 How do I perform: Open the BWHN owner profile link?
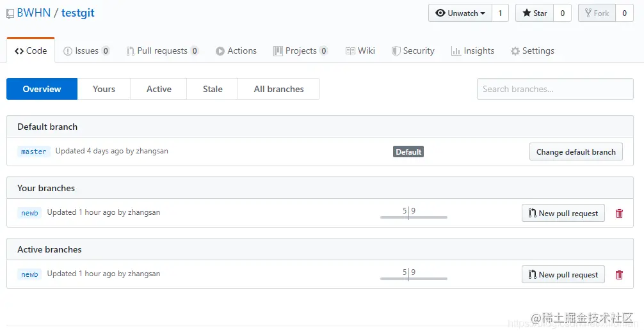[34, 13]
